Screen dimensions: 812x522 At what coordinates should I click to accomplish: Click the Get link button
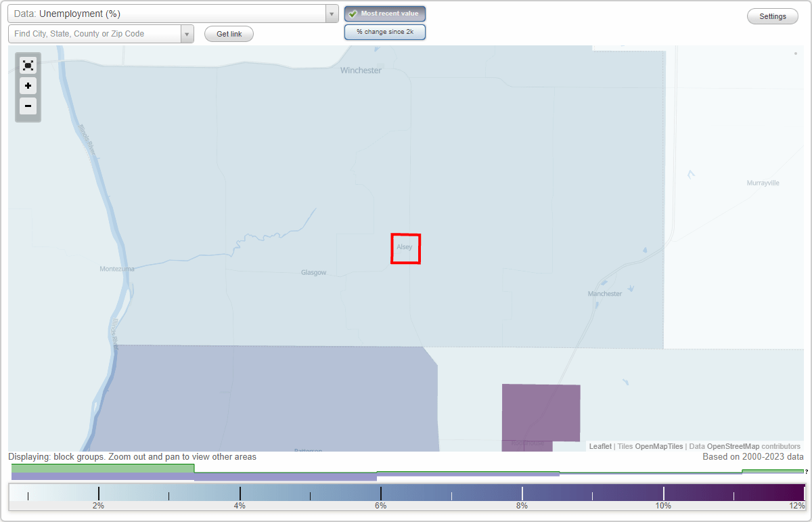pyautogui.click(x=229, y=34)
